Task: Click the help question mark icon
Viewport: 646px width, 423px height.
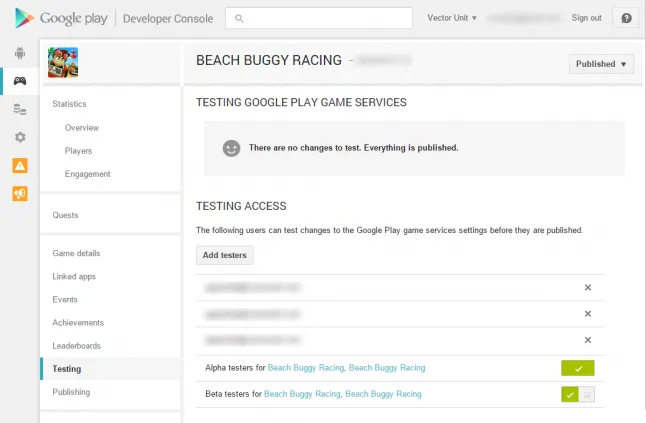Action: (626, 18)
